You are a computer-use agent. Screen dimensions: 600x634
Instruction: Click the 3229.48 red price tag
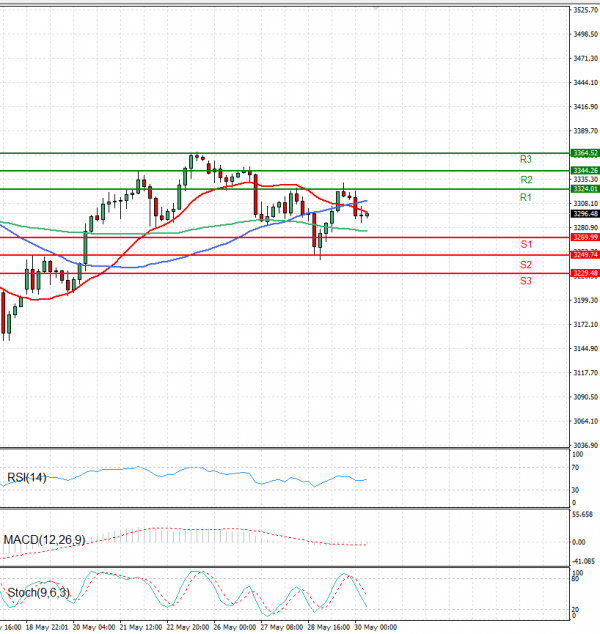coord(585,273)
